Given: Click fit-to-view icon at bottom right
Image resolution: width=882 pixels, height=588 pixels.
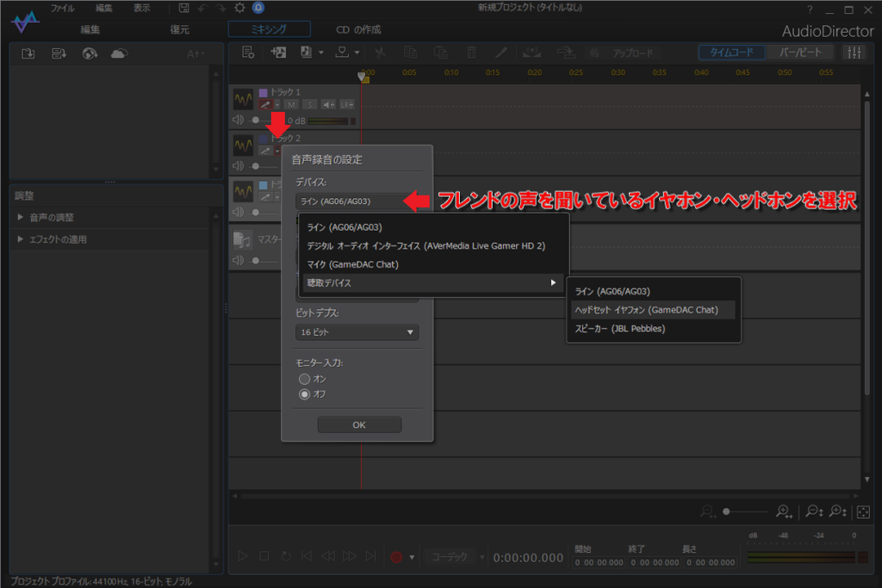Looking at the screenshot, I should click(863, 512).
